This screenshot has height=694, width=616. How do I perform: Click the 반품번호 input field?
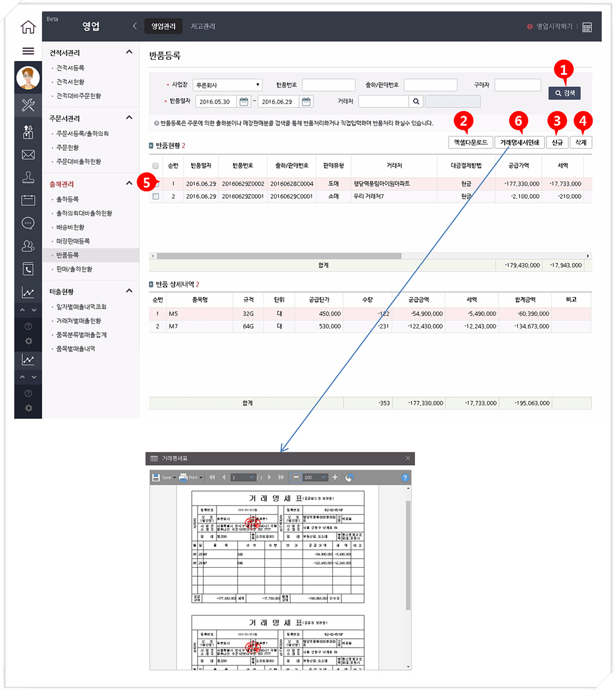pyautogui.click(x=328, y=85)
